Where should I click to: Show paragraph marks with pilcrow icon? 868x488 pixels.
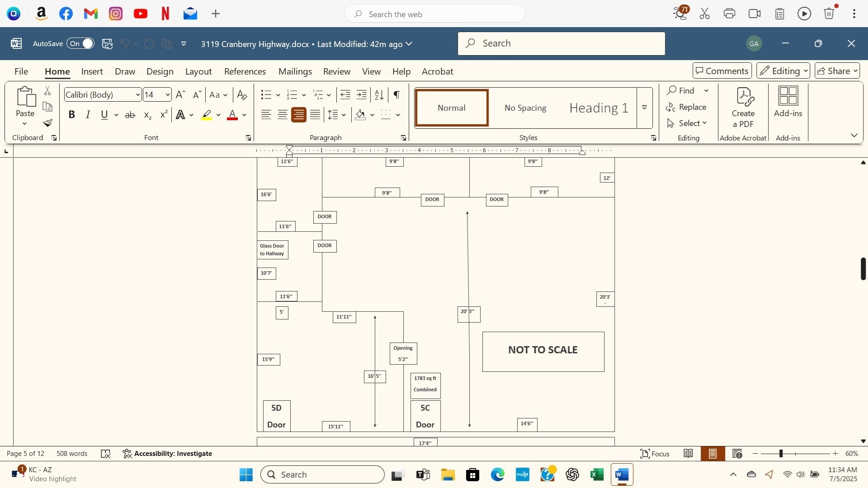click(396, 95)
